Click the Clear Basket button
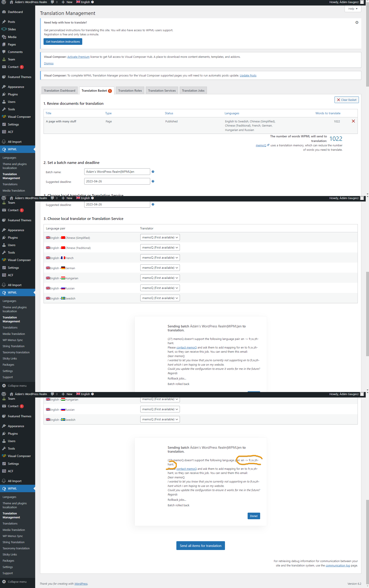Viewport: 369px width, 588px height. tap(346, 100)
